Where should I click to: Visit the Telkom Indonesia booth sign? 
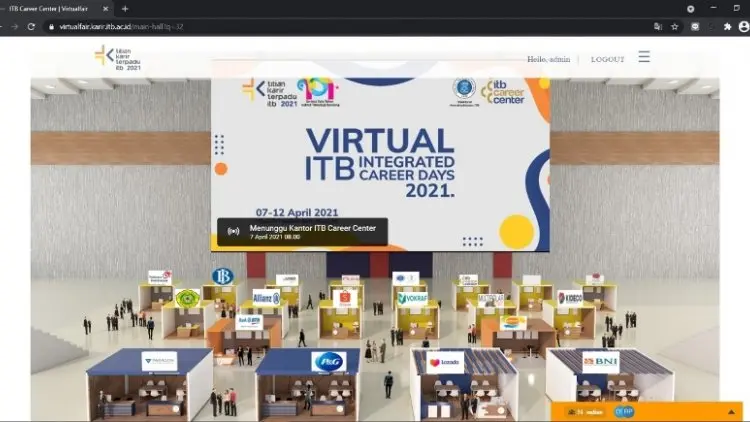160,277
